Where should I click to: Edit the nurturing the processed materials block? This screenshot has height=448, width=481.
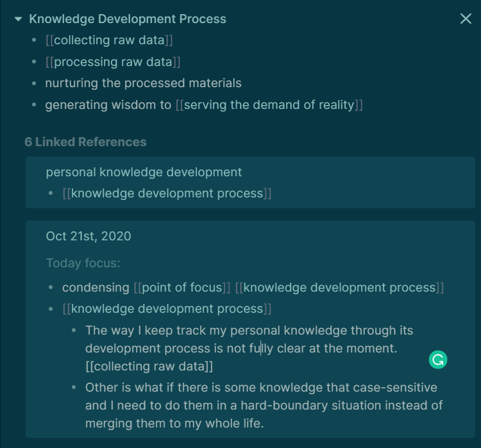click(143, 83)
